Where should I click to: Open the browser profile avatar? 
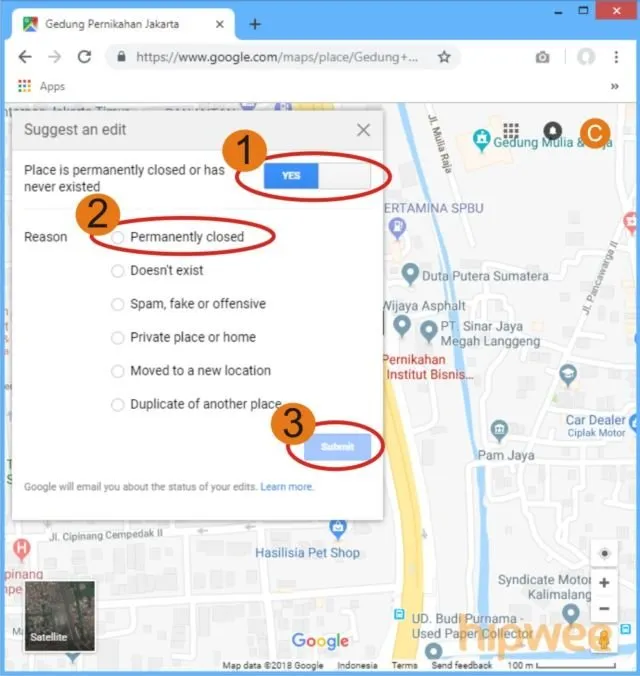[x=586, y=56]
